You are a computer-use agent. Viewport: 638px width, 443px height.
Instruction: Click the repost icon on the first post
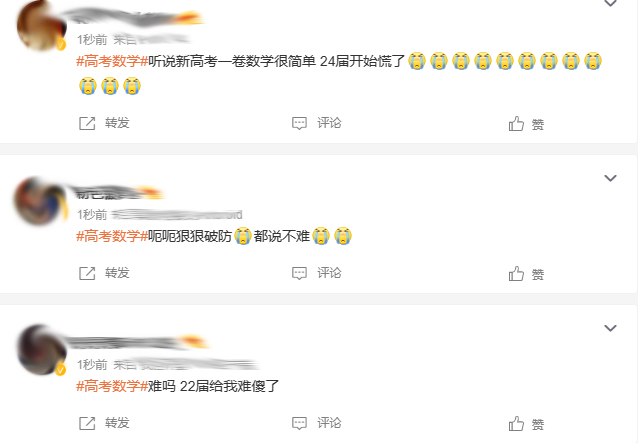(87, 123)
